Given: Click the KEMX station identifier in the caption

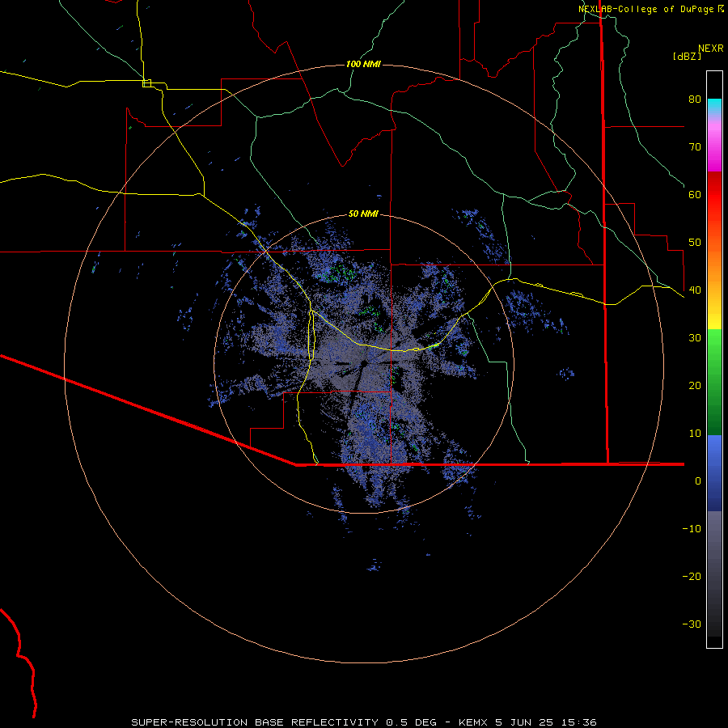Looking at the screenshot, I should pos(472,722).
